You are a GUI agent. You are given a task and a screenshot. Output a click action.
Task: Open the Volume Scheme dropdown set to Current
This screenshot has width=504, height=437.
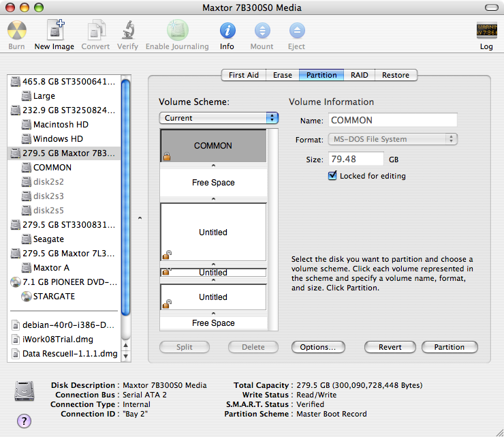219,118
